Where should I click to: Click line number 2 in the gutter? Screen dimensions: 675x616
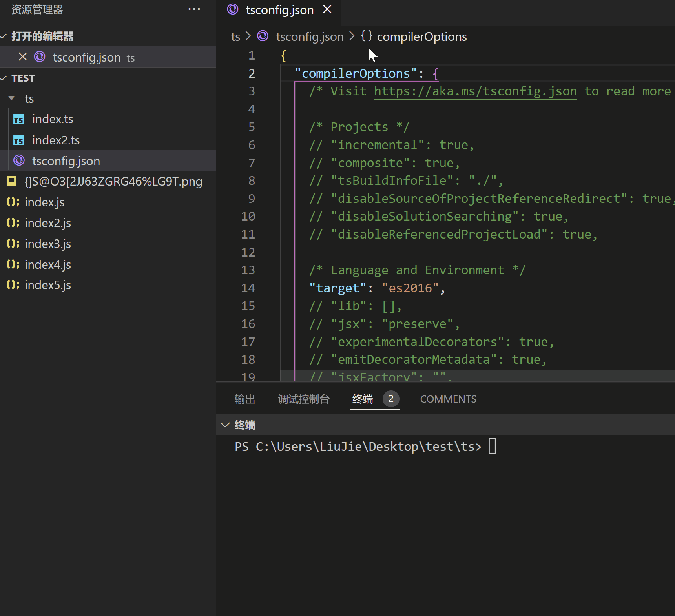[252, 73]
